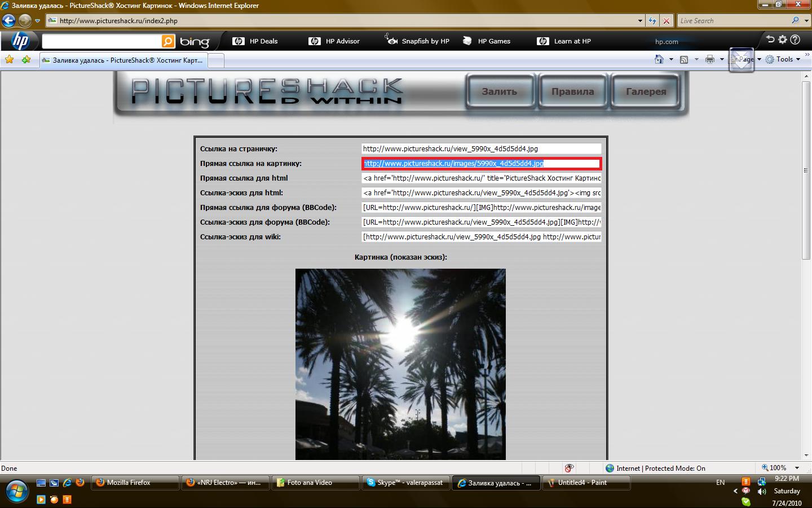This screenshot has width=812, height=508.
Task: Click the hp.com link on toolbar
Action: pos(667,42)
